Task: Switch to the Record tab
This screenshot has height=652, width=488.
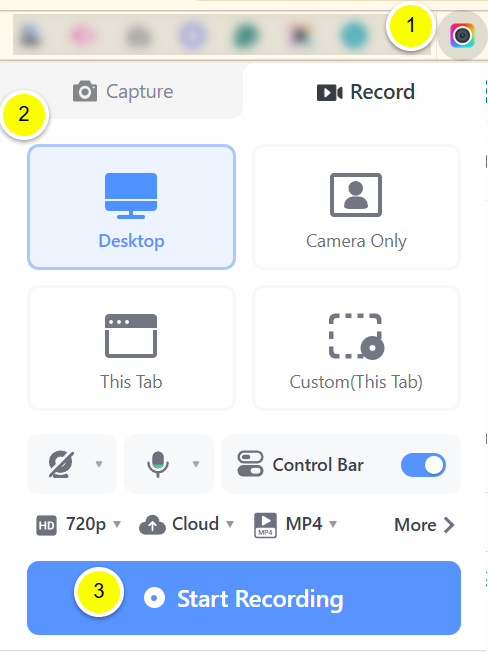Action: coord(366,91)
